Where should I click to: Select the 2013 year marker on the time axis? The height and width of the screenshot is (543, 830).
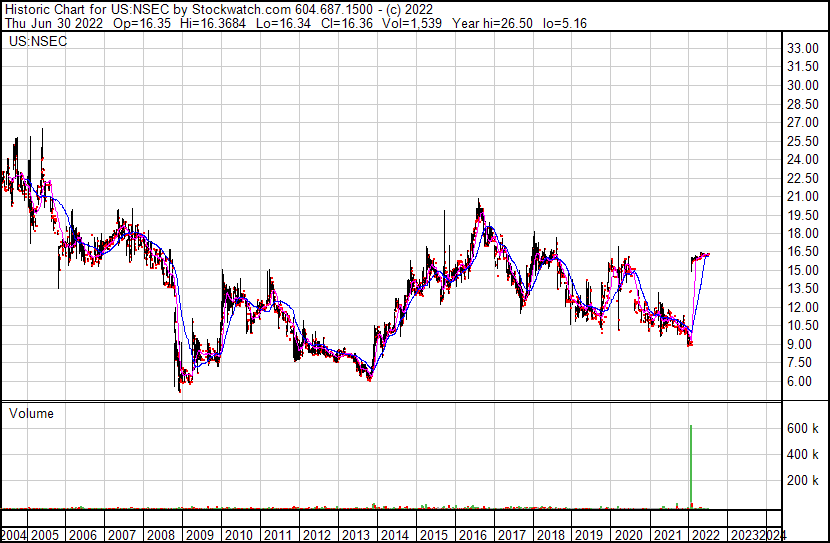[x=355, y=535]
